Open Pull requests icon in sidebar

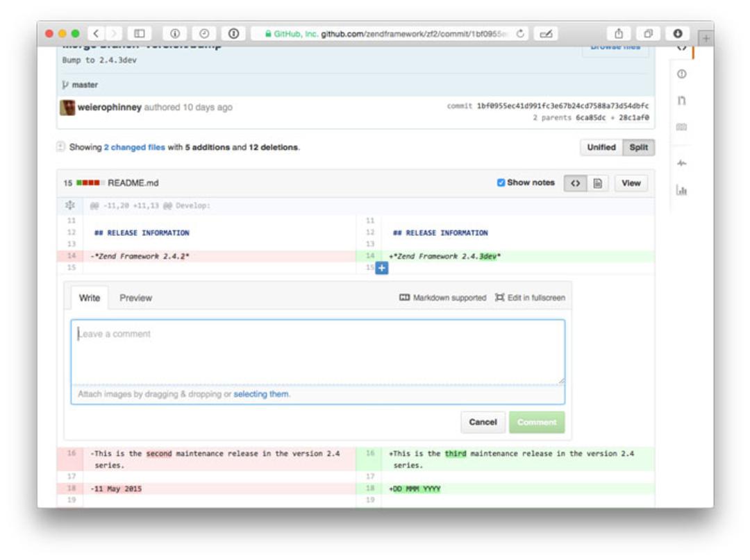[682, 101]
